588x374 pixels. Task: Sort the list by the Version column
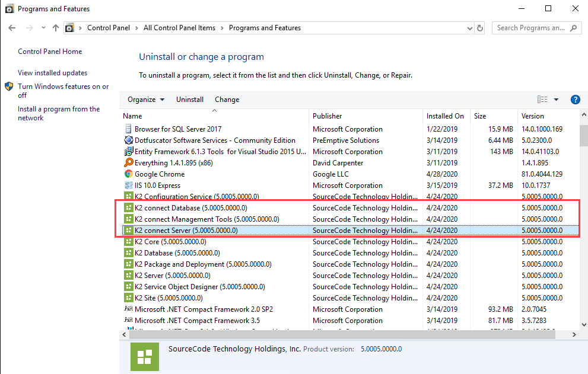(x=548, y=116)
